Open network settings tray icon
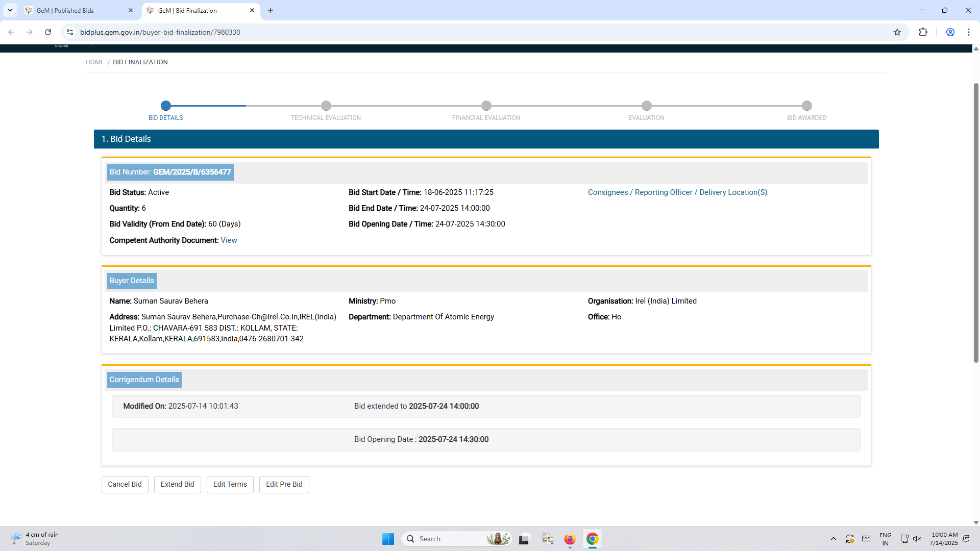 point(904,539)
